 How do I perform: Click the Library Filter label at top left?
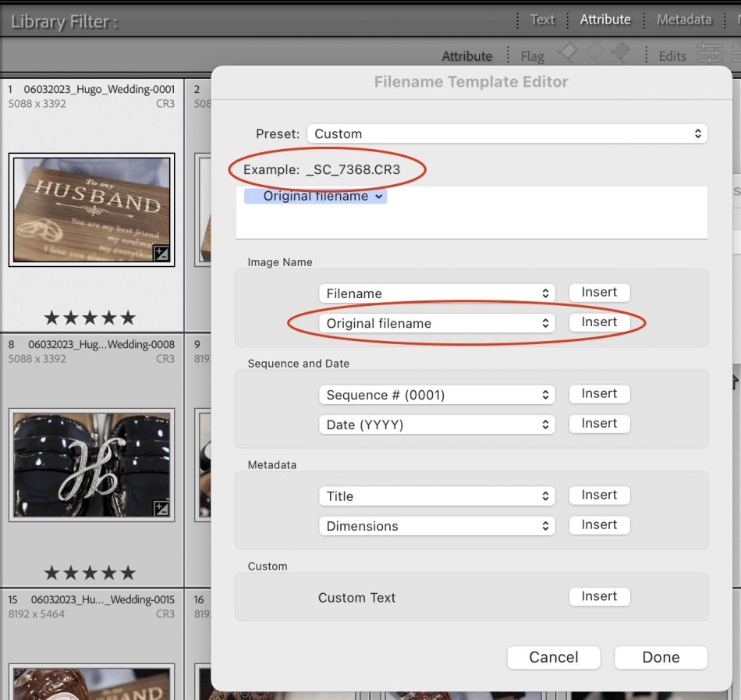click(x=62, y=20)
